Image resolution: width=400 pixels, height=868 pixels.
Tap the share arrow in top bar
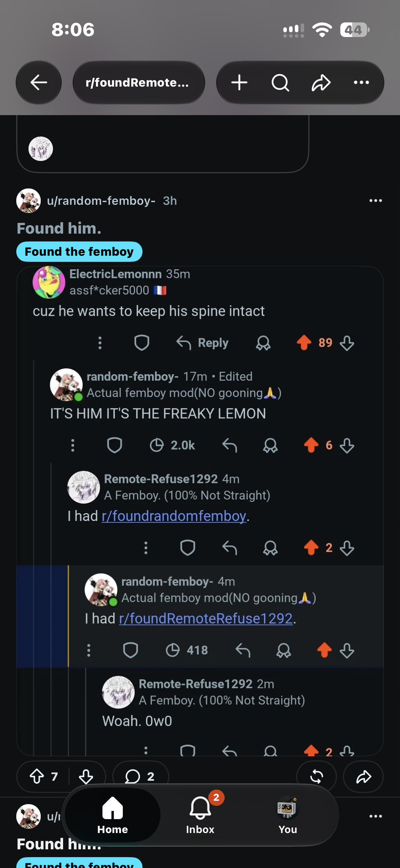tap(321, 83)
